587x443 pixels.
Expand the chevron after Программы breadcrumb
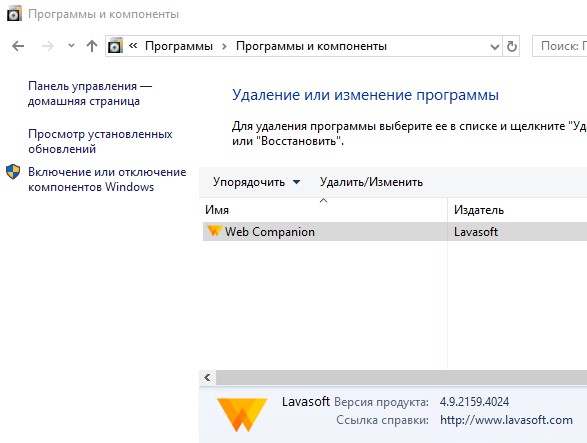pos(224,46)
